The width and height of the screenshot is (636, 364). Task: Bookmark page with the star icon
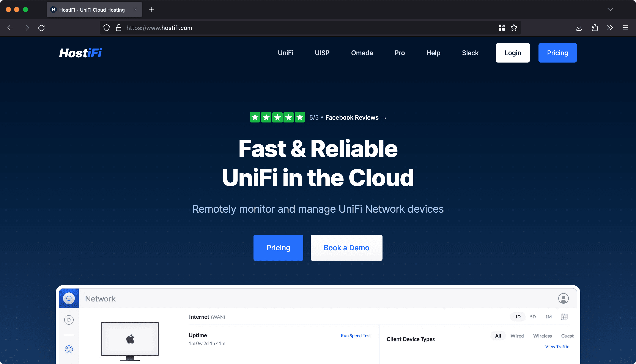pyautogui.click(x=514, y=28)
